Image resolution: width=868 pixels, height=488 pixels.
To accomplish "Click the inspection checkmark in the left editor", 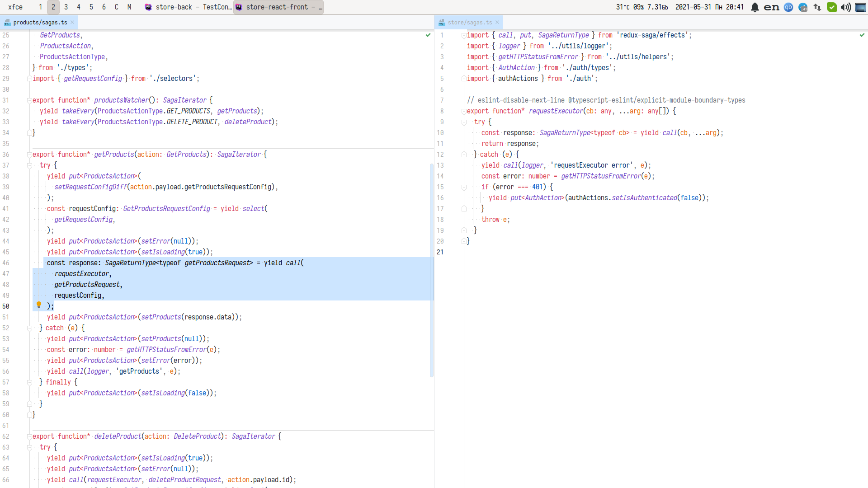I will [428, 35].
